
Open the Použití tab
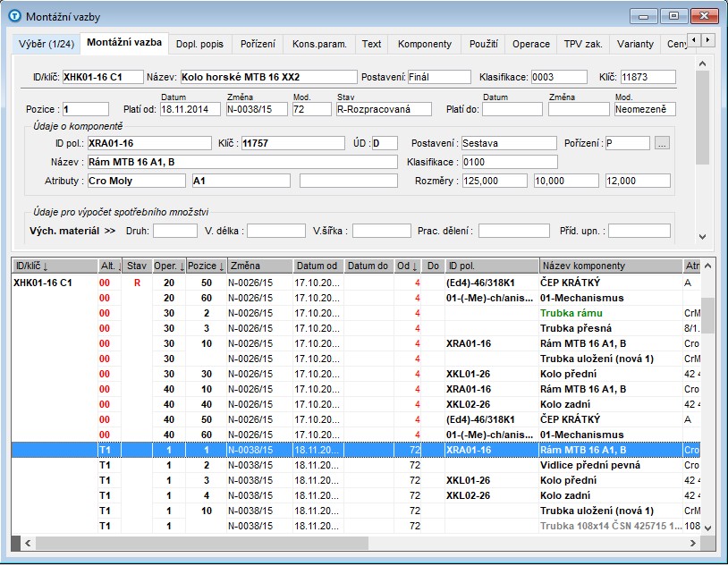(483, 44)
